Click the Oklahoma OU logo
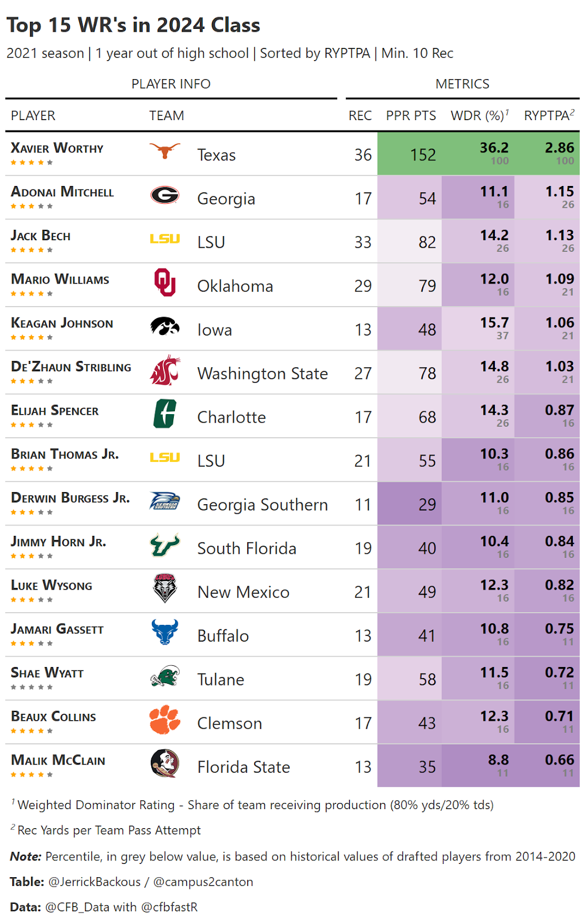585x924 pixels. click(x=165, y=282)
